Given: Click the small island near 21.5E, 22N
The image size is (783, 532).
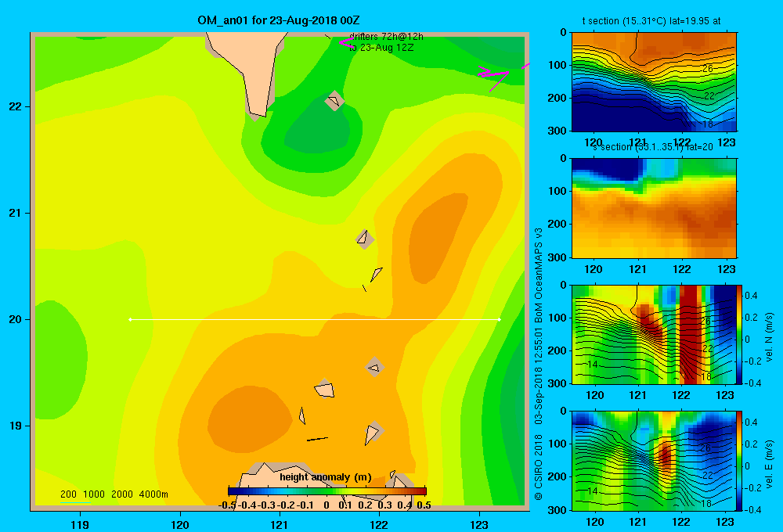Looking at the screenshot, I should pyautogui.click(x=334, y=101).
